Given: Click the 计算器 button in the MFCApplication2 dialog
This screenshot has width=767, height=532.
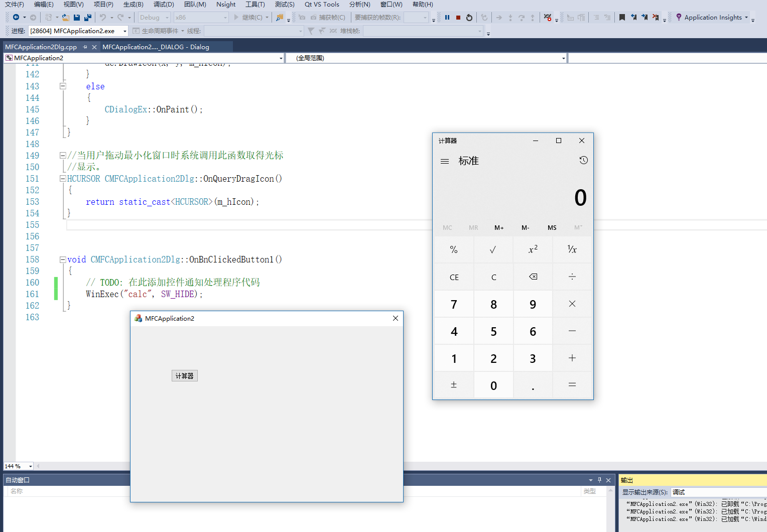Looking at the screenshot, I should click(x=185, y=376).
